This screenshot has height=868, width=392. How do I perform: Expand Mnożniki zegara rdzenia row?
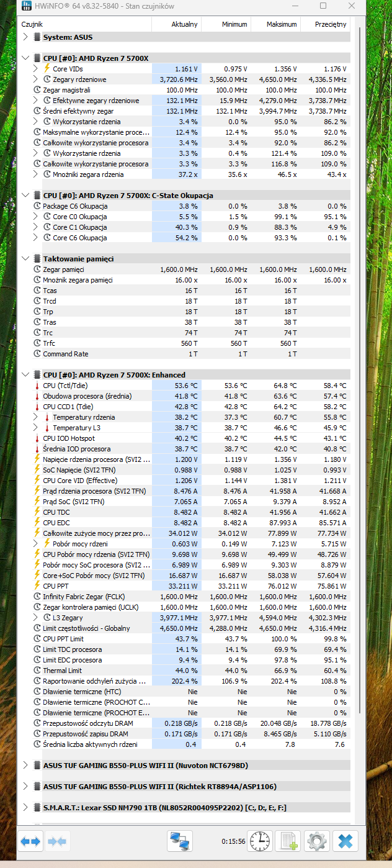pos(36,174)
